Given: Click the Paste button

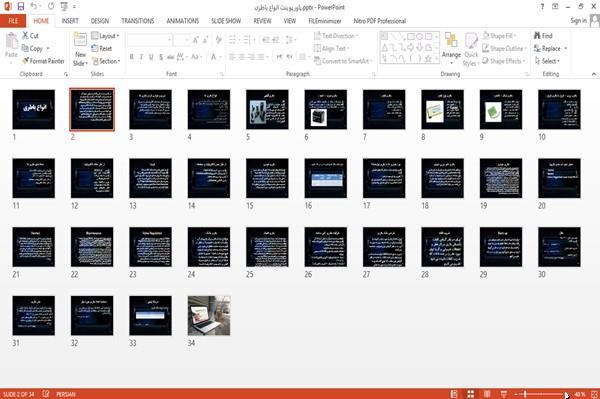Looking at the screenshot, I should coord(11,46).
